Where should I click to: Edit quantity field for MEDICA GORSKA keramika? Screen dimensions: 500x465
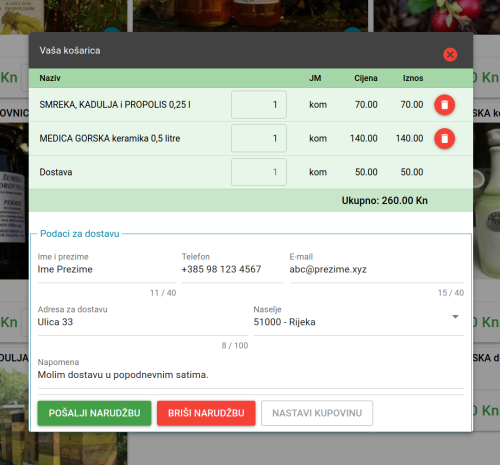259,138
